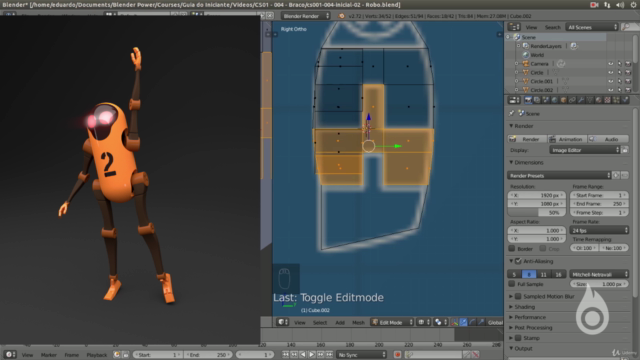Jump to the first frame

pyautogui.click(x=285, y=355)
